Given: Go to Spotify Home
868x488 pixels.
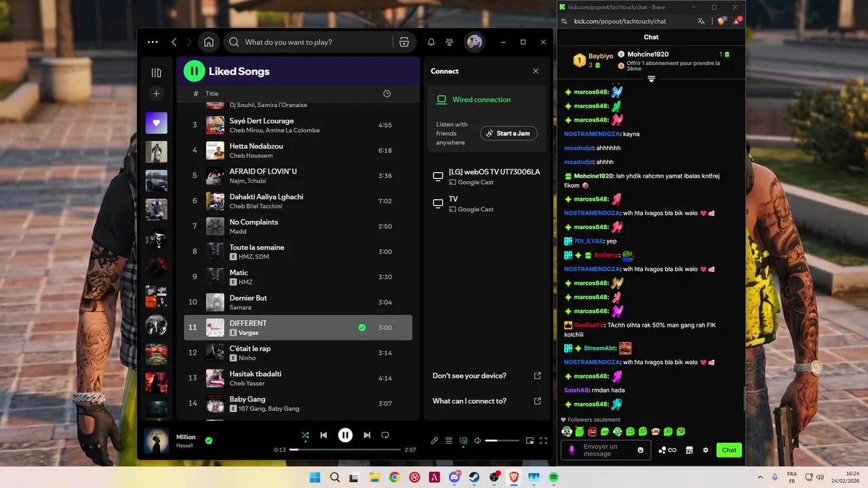Looking at the screenshot, I should click(209, 42).
